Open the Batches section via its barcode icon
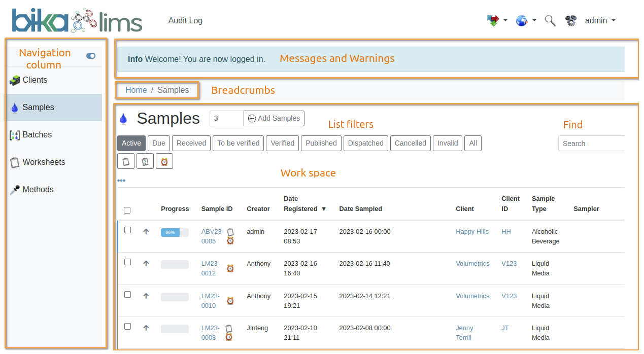This screenshot has width=644, height=354. point(14,134)
